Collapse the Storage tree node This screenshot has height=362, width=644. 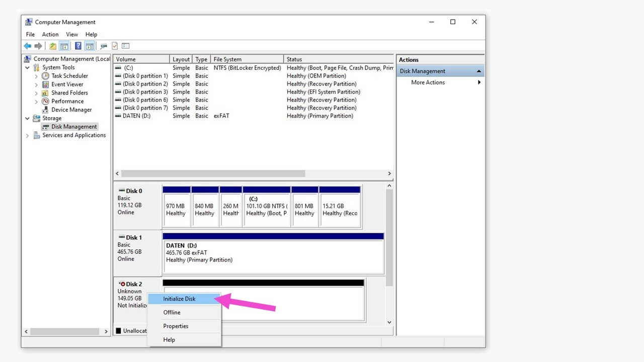(x=27, y=118)
